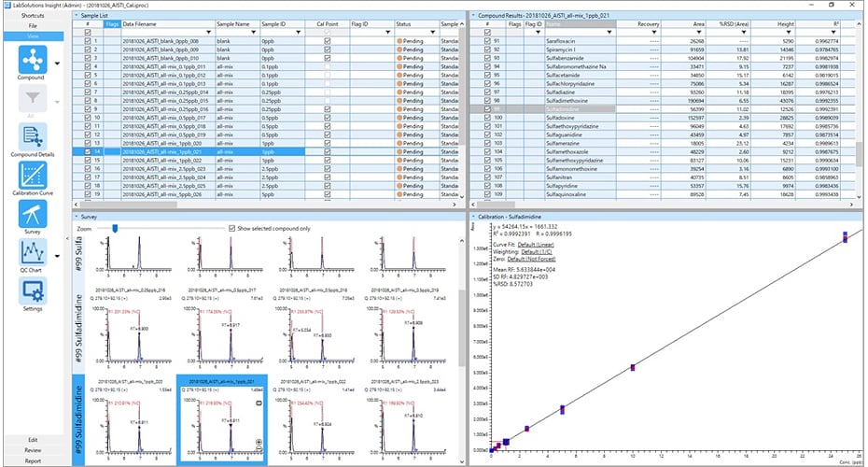
Task: Open the Settings icon in sidebar
Action: click(x=33, y=291)
